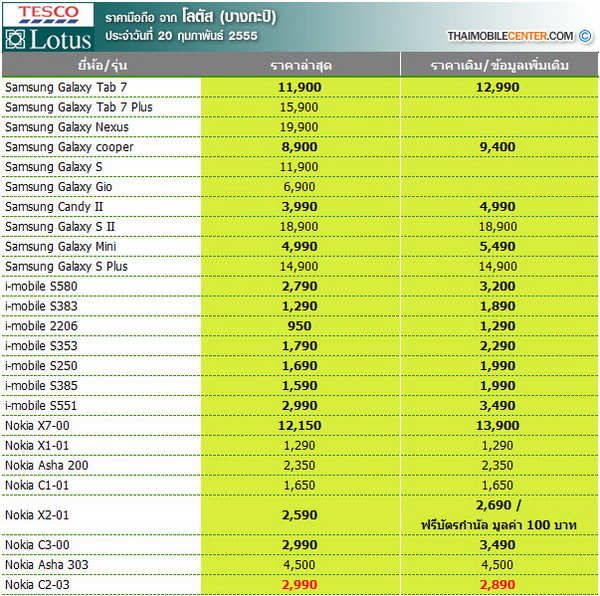Click the Samsung Galaxy S II name
Viewport: 600px width, 596px height.
60,227
